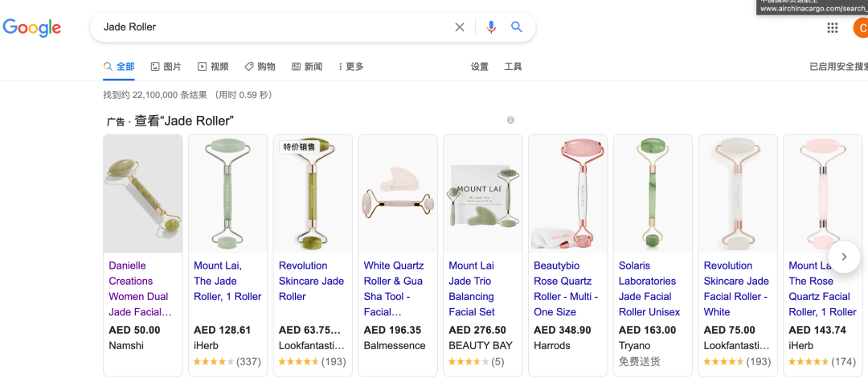This screenshot has width=868, height=391.
Task: Click the AED 143.74 price
Action: (x=817, y=330)
